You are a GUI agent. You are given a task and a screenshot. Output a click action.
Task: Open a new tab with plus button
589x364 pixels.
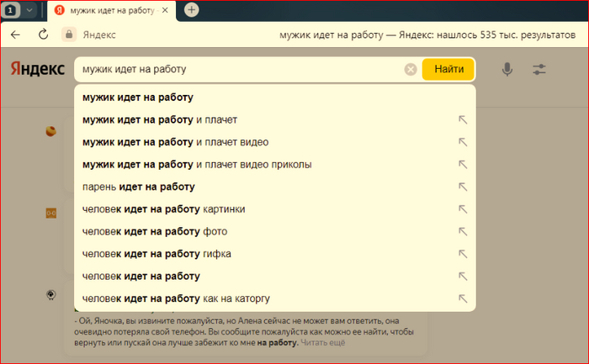(x=192, y=10)
